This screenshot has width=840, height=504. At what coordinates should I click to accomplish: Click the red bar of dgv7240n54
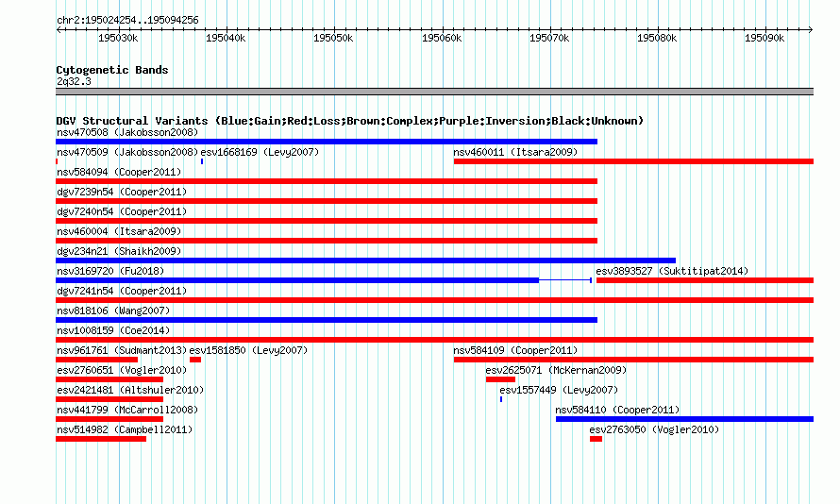coord(327,221)
